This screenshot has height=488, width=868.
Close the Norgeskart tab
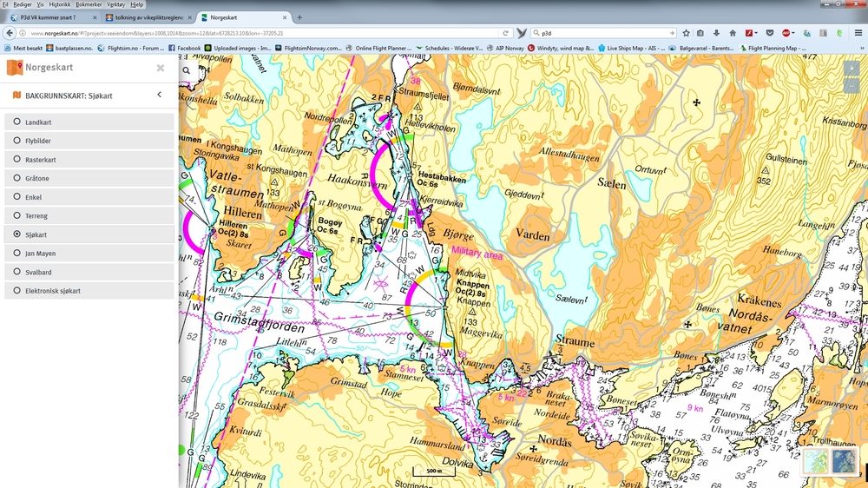285,17
